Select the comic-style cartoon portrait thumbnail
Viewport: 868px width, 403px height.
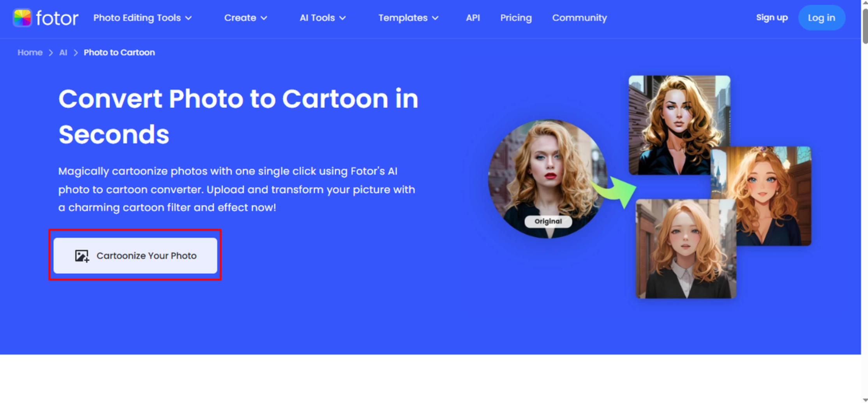tap(679, 124)
